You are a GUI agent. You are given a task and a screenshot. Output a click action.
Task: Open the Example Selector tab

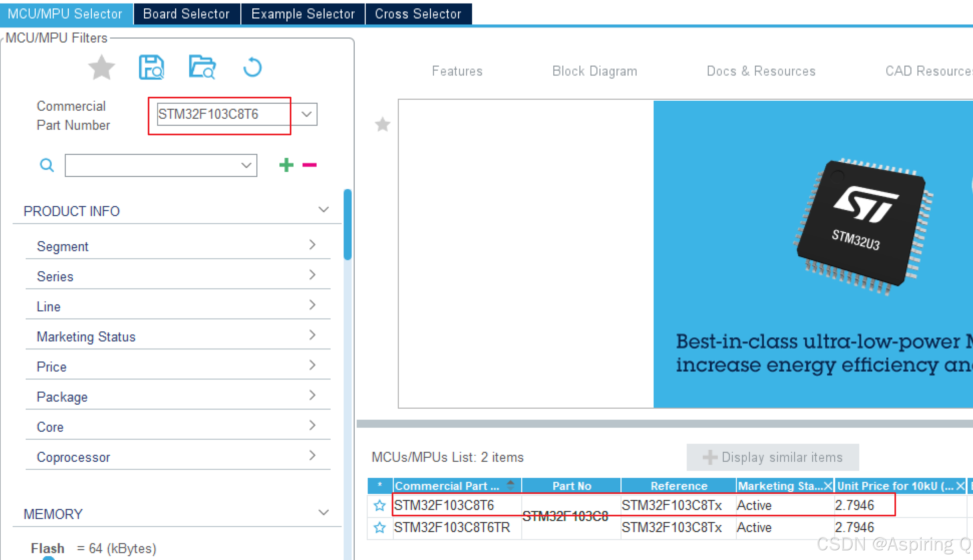pyautogui.click(x=303, y=14)
